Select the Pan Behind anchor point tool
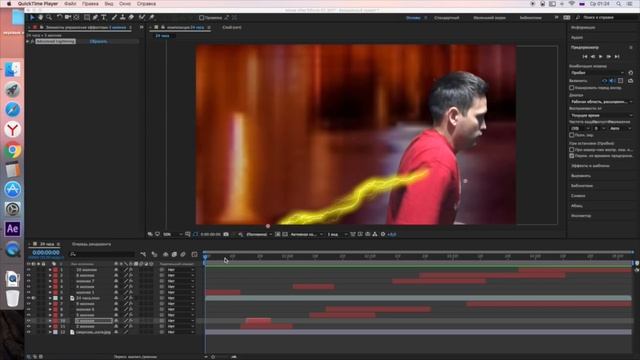Viewport: 640px width, 360px height. (x=76, y=18)
